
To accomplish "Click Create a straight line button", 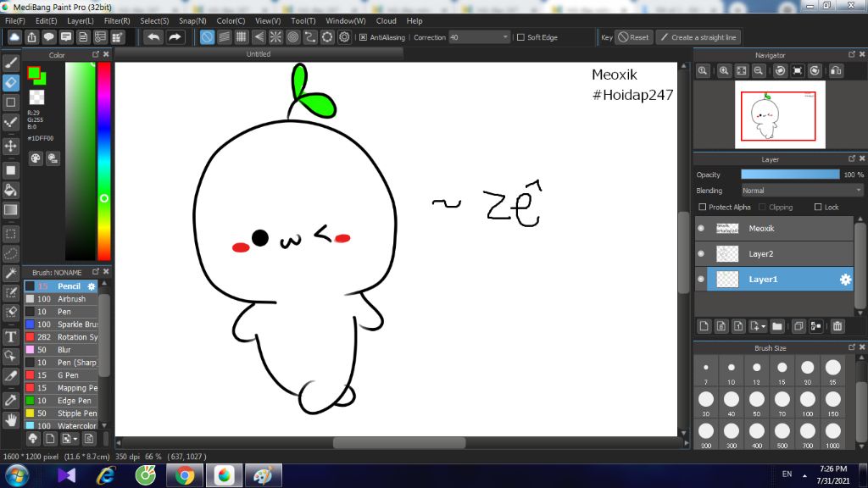I will pos(698,37).
